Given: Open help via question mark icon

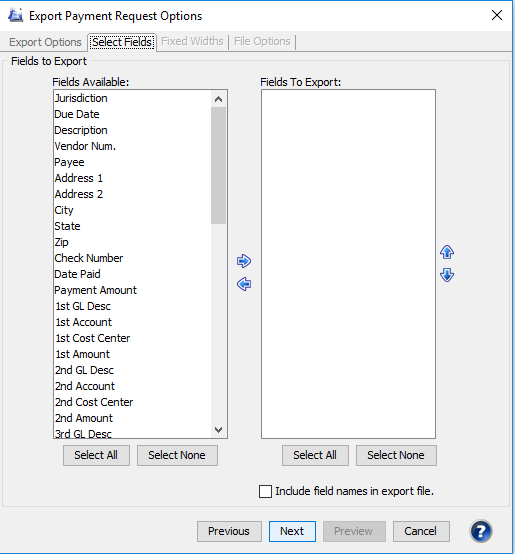Looking at the screenshot, I should coord(481,531).
